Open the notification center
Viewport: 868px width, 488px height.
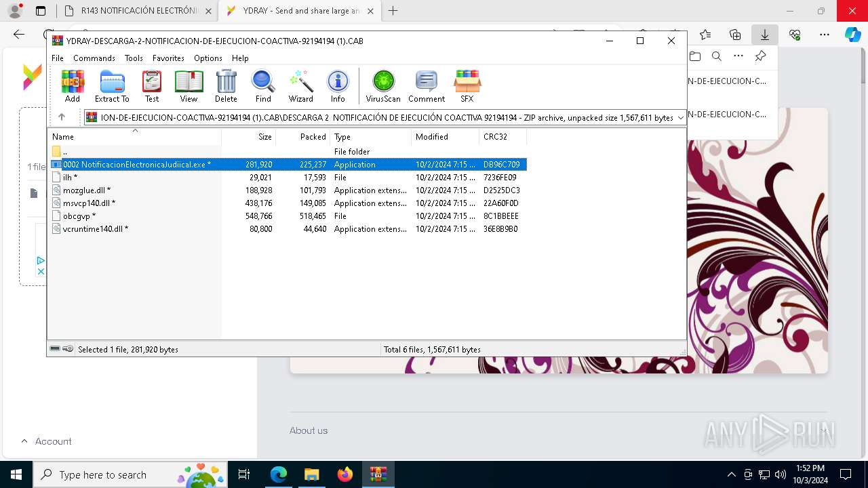pos(846,474)
